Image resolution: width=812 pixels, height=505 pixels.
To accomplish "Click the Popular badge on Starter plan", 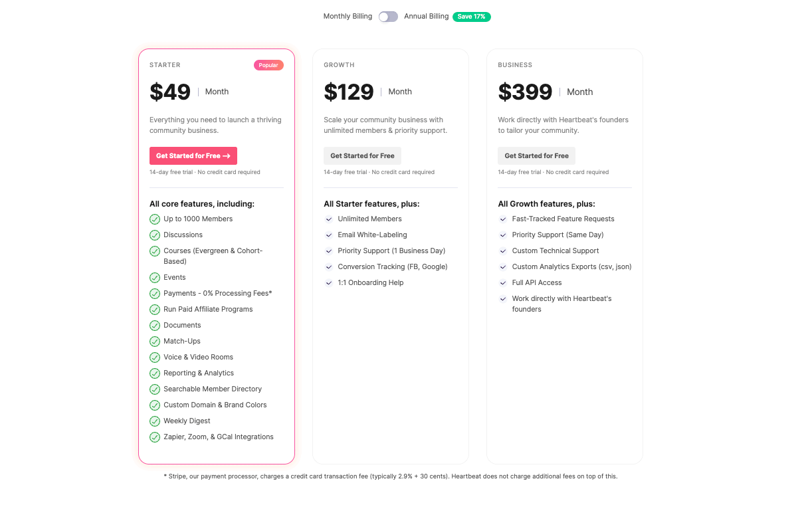I will tap(268, 65).
